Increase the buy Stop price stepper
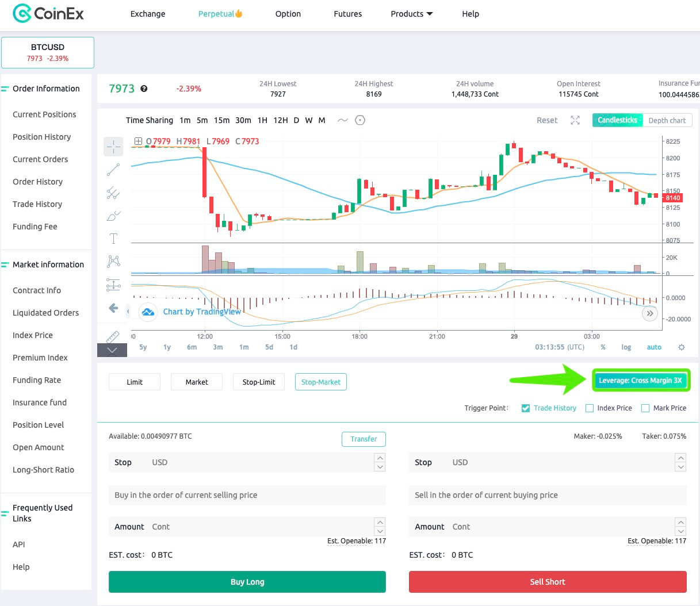This screenshot has height=606, width=700. [x=380, y=458]
